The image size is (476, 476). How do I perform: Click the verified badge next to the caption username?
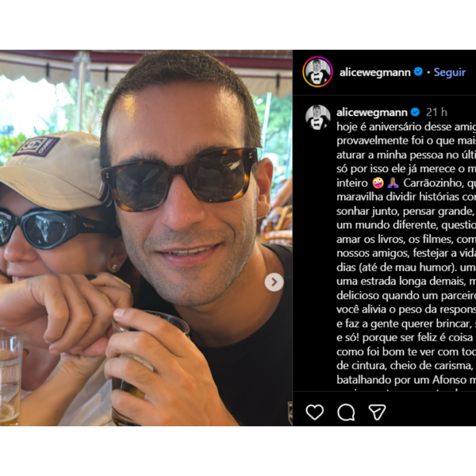[415, 112]
